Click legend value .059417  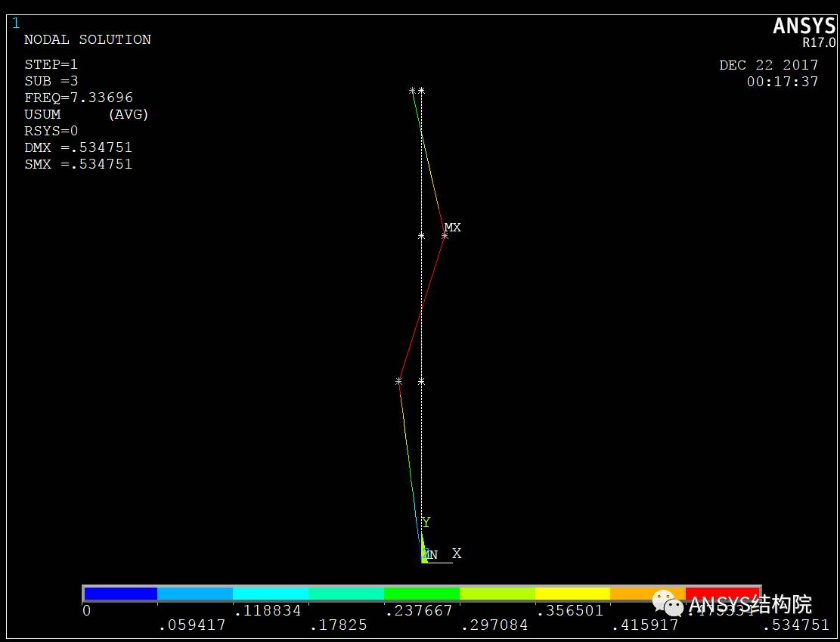pos(192,625)
